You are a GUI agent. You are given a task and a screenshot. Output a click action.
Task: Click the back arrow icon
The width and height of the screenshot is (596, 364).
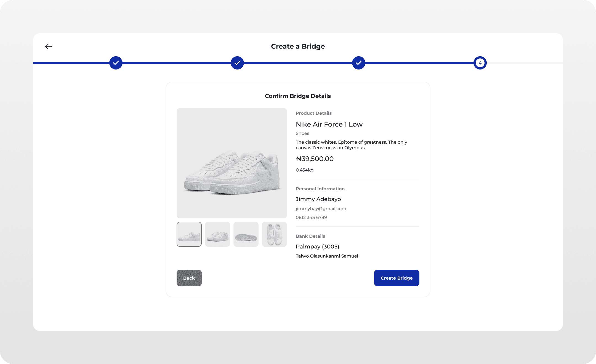click(49, 46)
